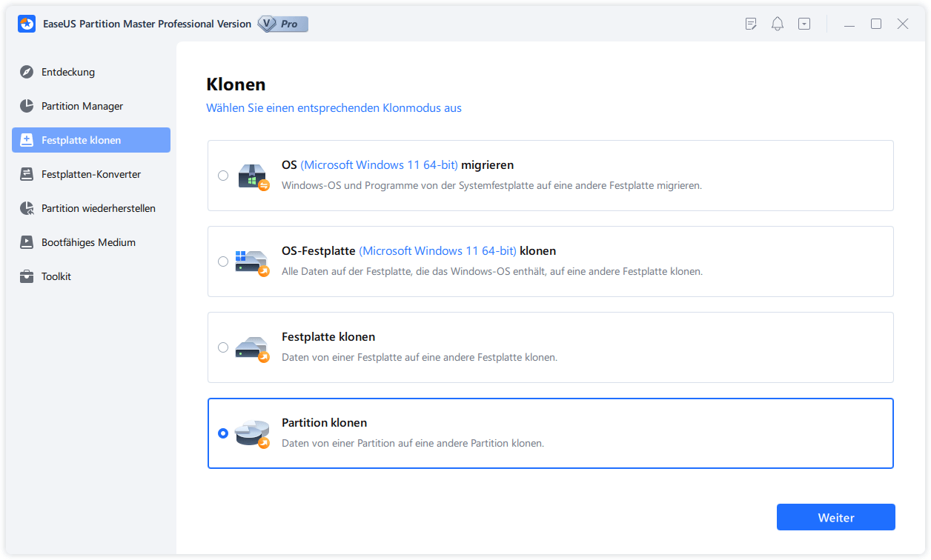The image size is (931, 560).
Task: Click 'Alle Daten auf der Festplatte' description
Action: click(492, 271)
